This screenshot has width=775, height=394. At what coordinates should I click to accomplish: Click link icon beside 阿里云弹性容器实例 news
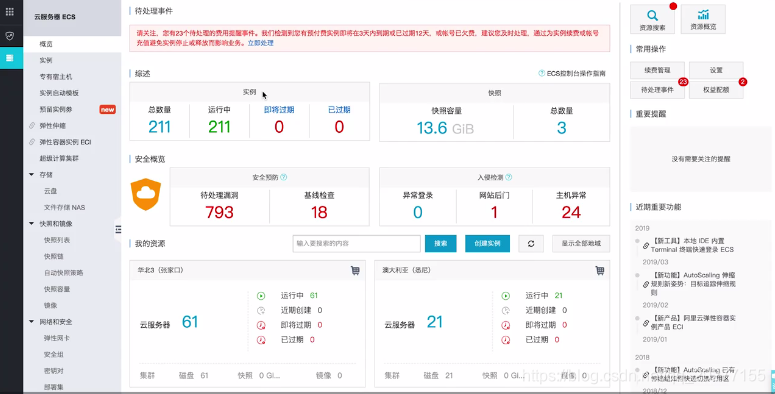646,323
